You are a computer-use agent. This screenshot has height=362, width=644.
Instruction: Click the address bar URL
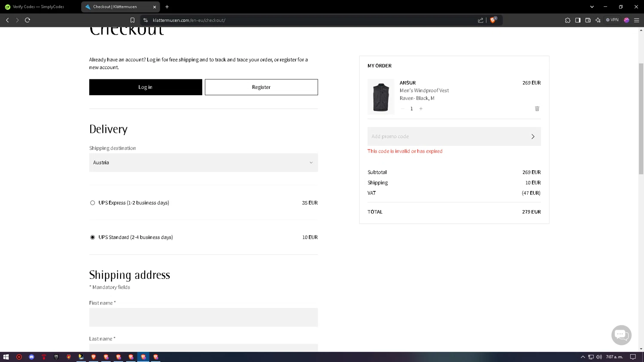(189, 20)
